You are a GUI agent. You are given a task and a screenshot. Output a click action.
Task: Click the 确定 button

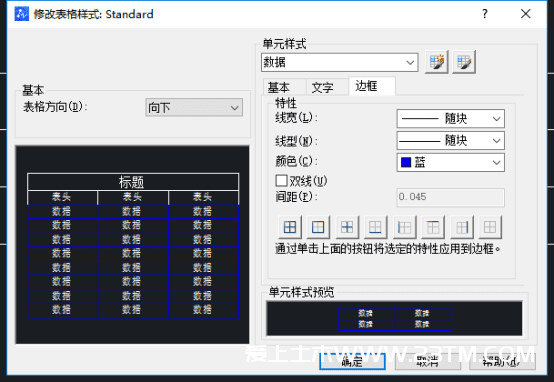pos(352,361)
